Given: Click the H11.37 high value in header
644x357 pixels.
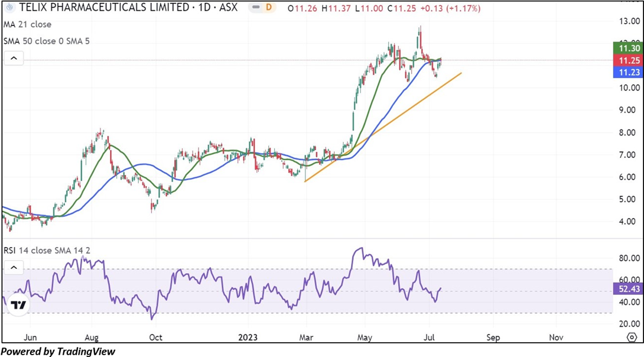Looking at the screenshot, I should click(336, 8).
